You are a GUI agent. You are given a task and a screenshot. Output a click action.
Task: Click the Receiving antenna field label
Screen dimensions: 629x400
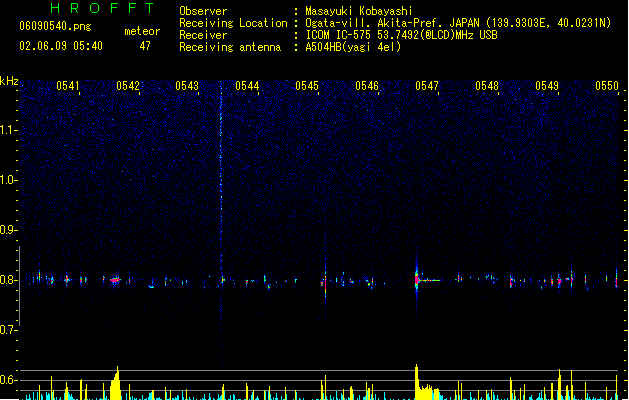coord(230,47)
